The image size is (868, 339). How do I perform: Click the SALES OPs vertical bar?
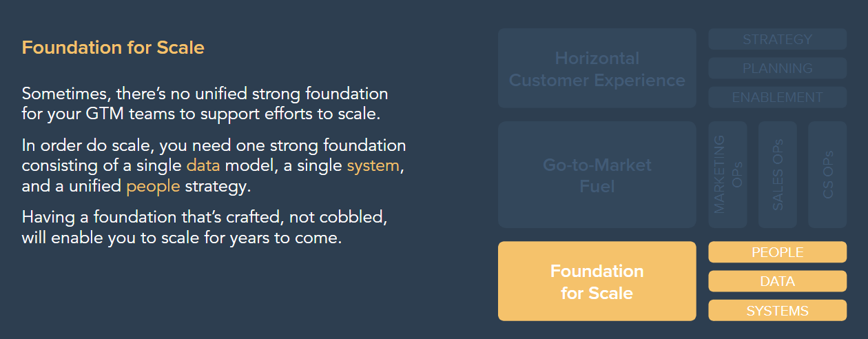(x=777, y=175)
